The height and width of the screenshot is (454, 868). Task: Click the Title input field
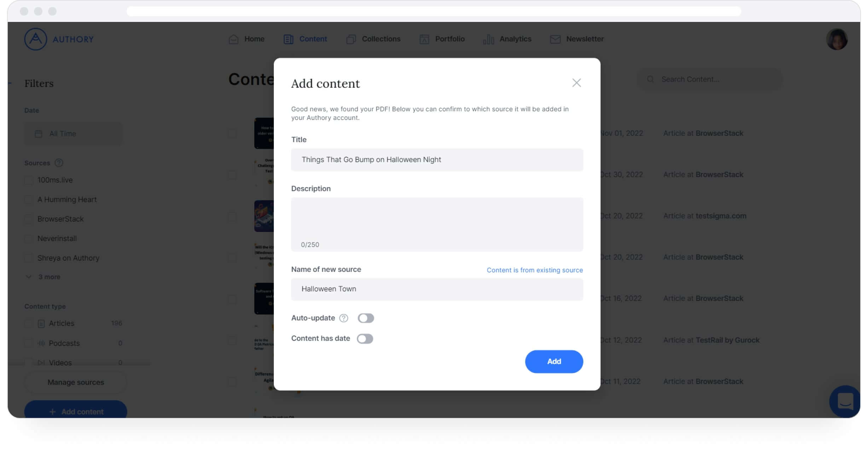437,159
